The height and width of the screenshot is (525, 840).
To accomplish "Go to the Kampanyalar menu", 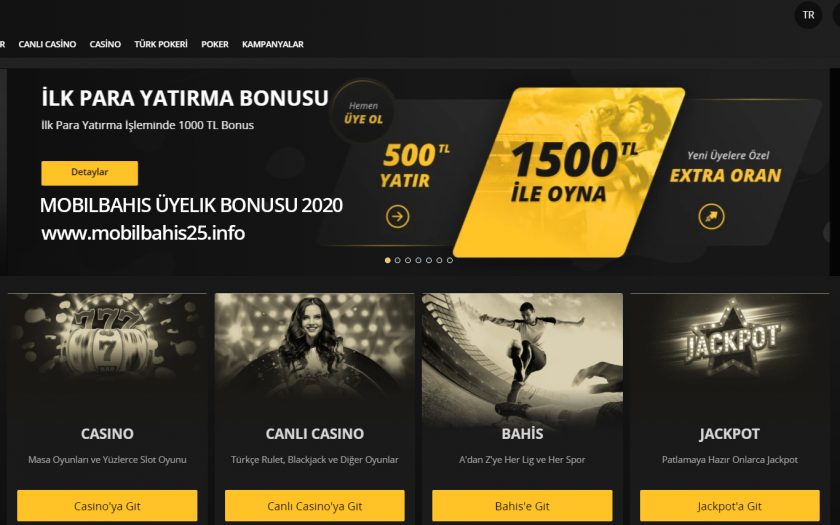I will (x=273, y=44).
